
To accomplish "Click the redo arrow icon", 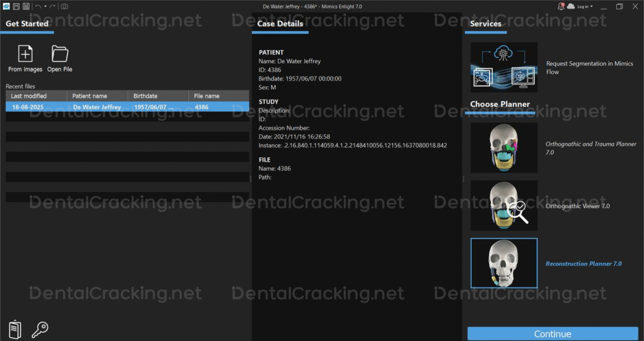I will click(x=52, y=6).
